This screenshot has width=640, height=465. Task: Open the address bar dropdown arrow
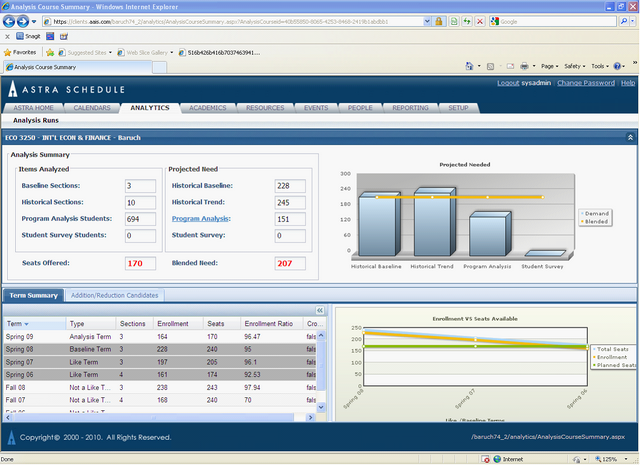coord(427,21)
